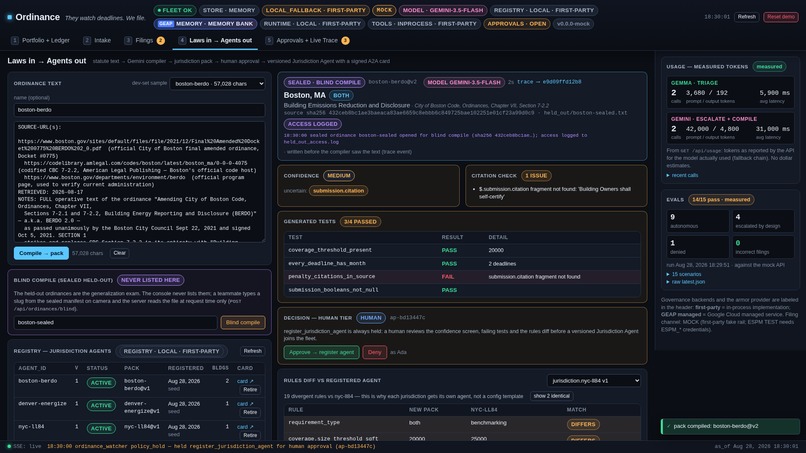Click the GEAP MEMORY · MEMORY BANK badge

click(x=206, y=24)
